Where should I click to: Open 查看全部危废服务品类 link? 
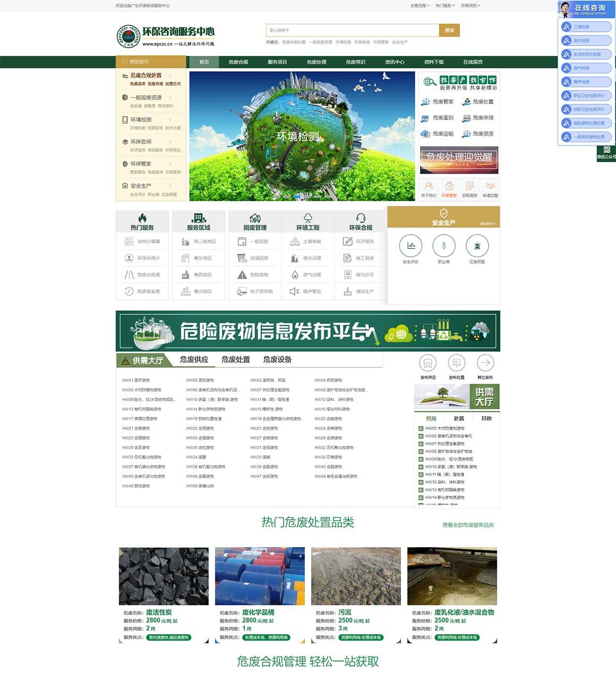468,525
